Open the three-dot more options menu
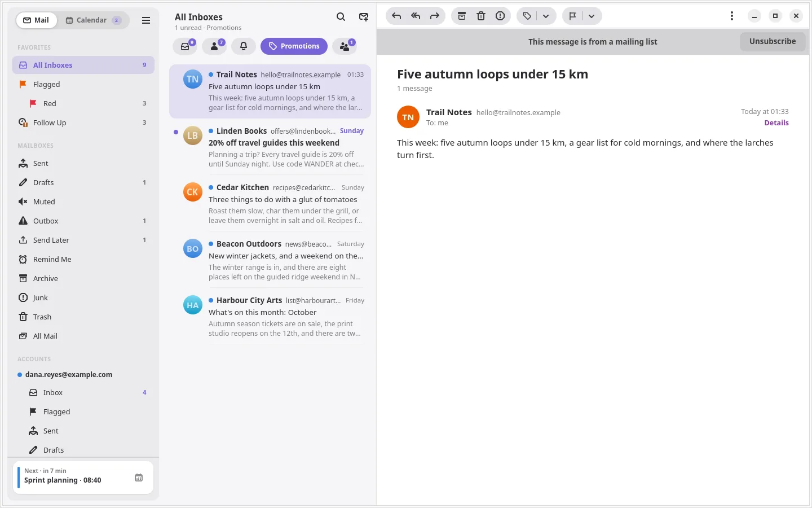The image size is (812, 508). pos(732,16)
